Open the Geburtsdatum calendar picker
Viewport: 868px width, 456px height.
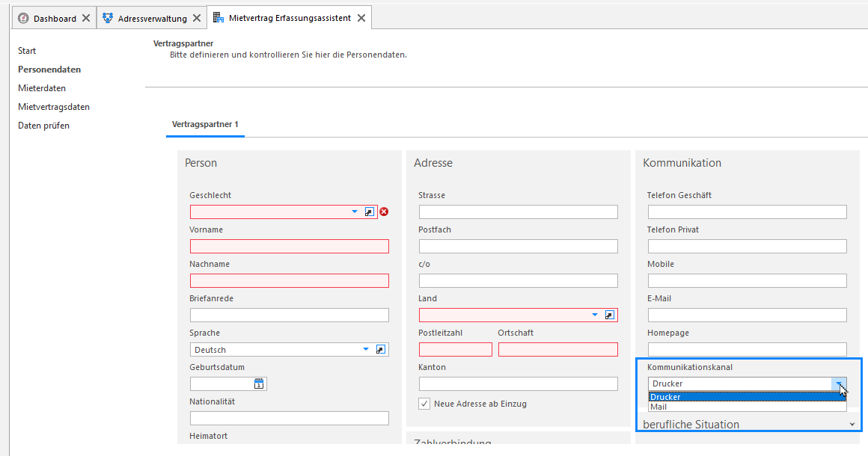[x=258, y=383]
